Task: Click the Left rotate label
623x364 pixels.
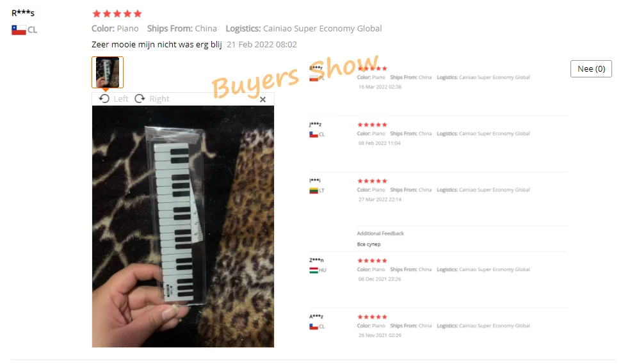Action: pos(121,99)
